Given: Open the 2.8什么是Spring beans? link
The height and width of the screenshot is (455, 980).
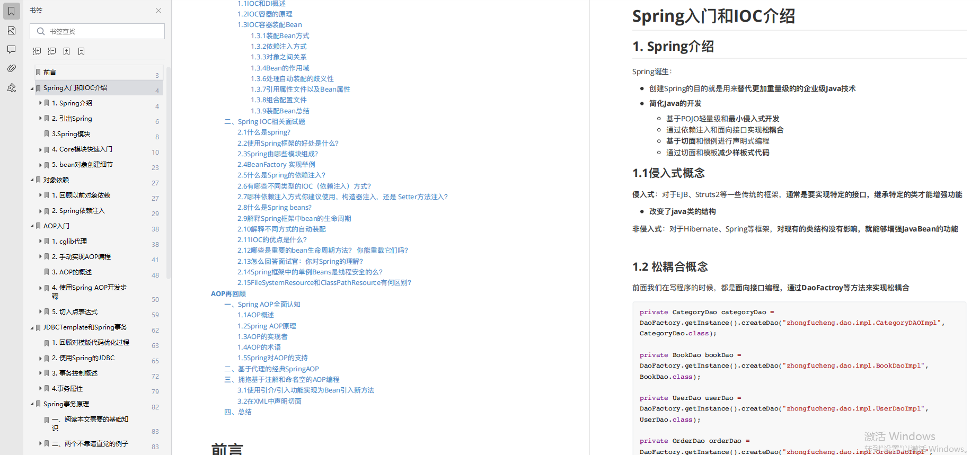Looking at the screenshot, I should coord(275,208).
